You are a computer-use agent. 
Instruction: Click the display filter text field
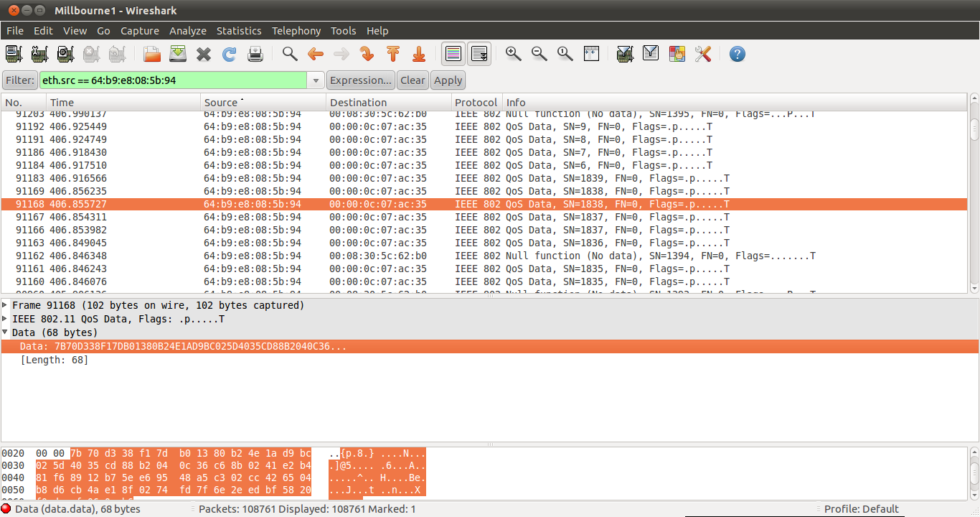point(174,80)
